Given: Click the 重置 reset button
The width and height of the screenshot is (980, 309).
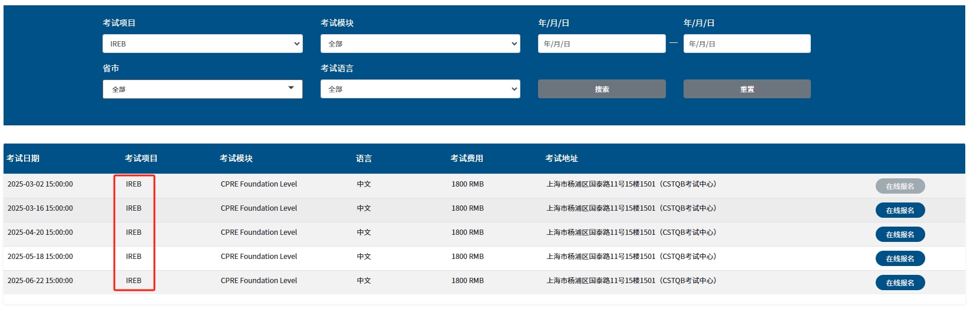Looking at the screenshot, I should click(x=747, y=89).
